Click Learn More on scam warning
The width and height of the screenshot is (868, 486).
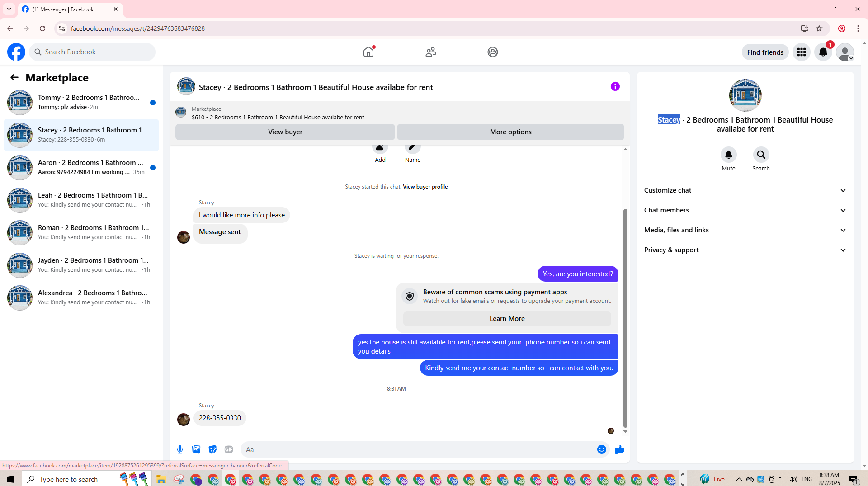point(507,319)
